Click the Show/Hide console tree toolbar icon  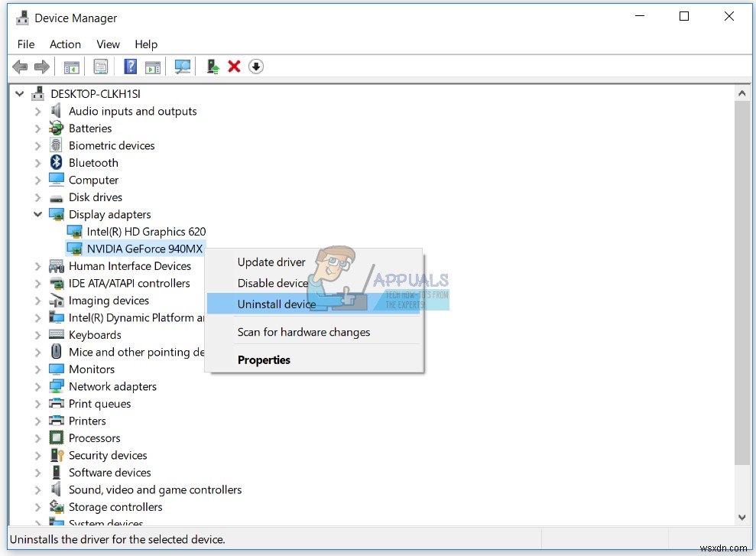tap(71, 67)
